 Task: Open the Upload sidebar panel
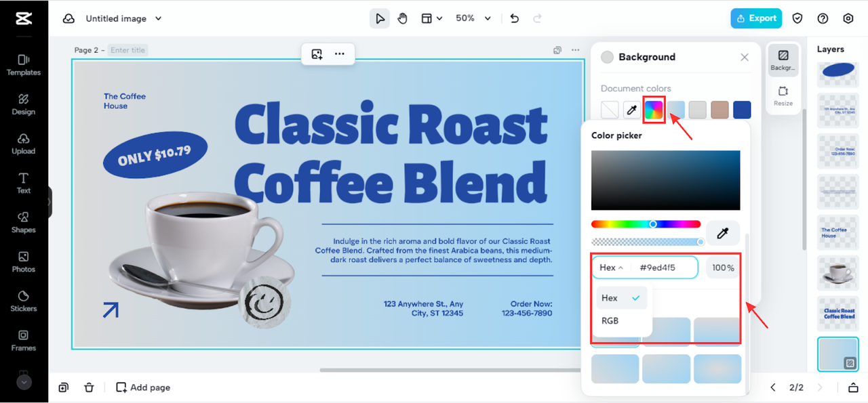coord(24,144)
